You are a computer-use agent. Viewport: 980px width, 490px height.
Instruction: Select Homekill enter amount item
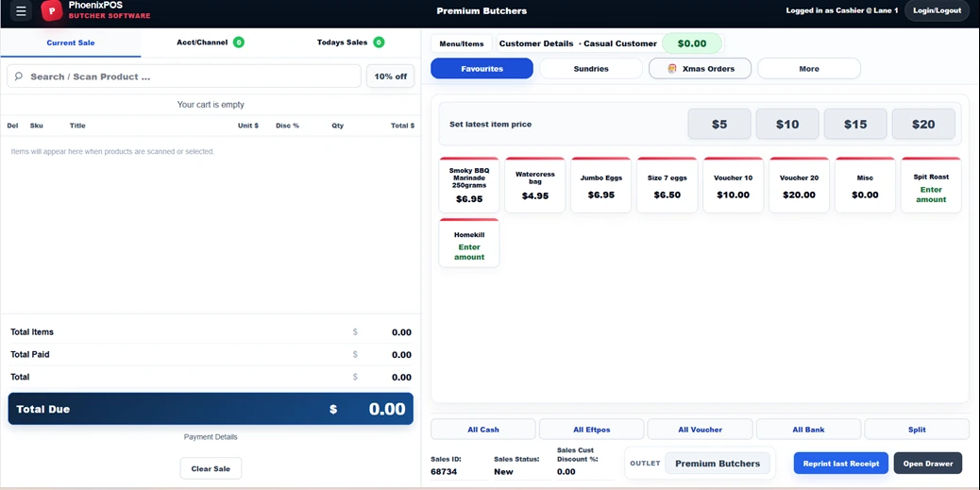(469, 244)
